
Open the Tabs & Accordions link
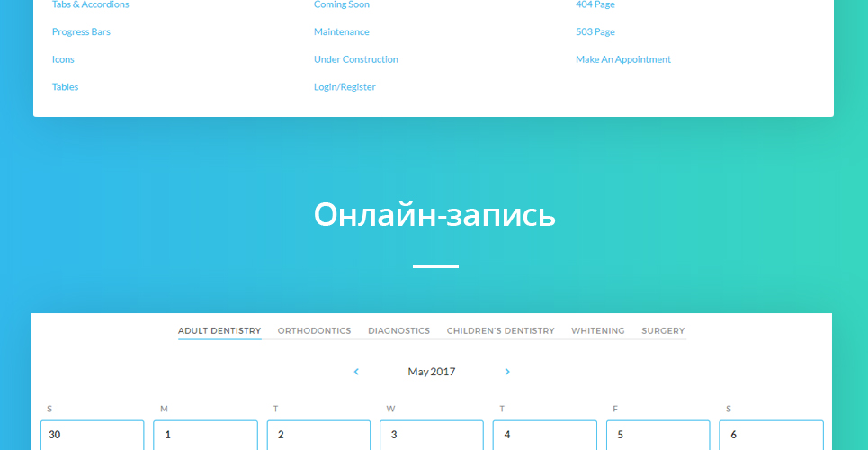[91, 4]
